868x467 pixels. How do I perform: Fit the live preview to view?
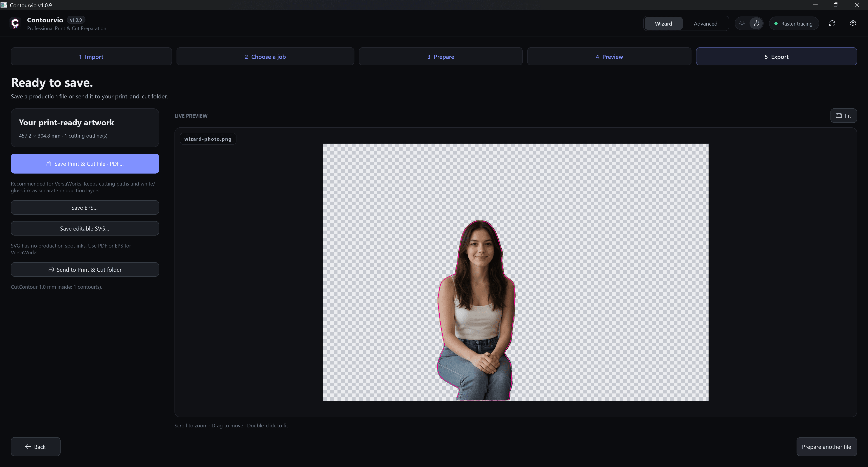point(843,116)
